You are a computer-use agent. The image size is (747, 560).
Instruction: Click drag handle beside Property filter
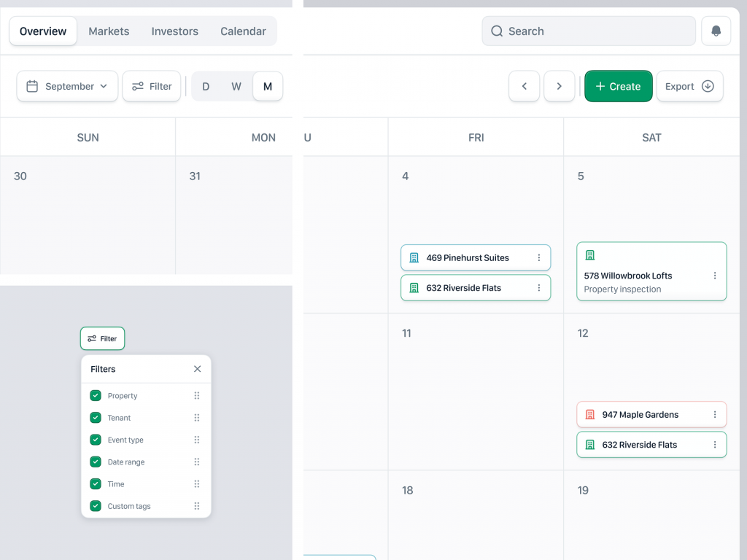197,396
